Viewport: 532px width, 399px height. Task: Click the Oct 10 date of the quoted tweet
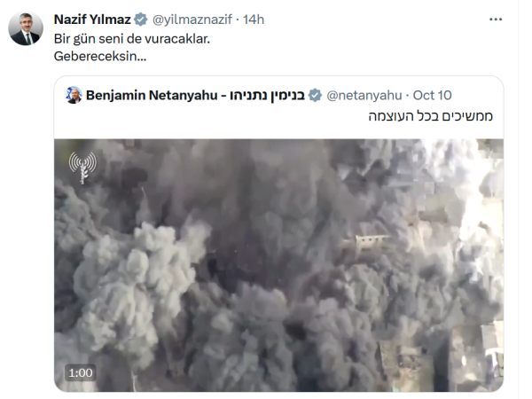[x=432, y=96]
